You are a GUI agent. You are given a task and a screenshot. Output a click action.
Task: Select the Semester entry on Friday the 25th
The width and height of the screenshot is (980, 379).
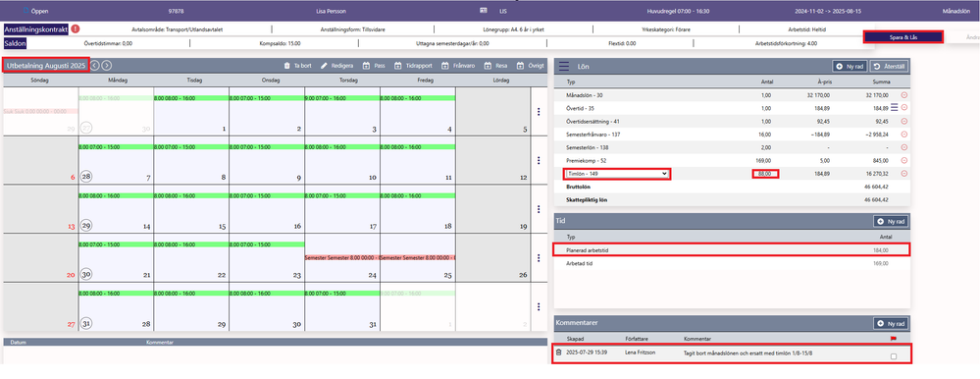418,257
